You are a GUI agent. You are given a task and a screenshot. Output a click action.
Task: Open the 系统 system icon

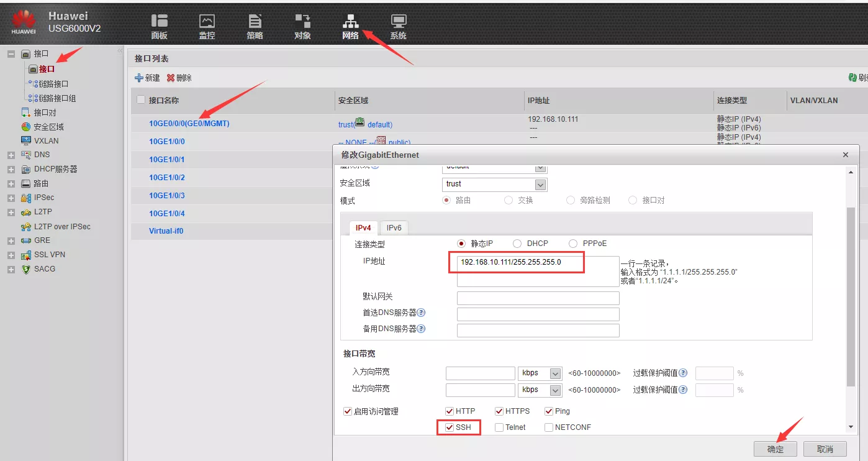pos(398,22)
